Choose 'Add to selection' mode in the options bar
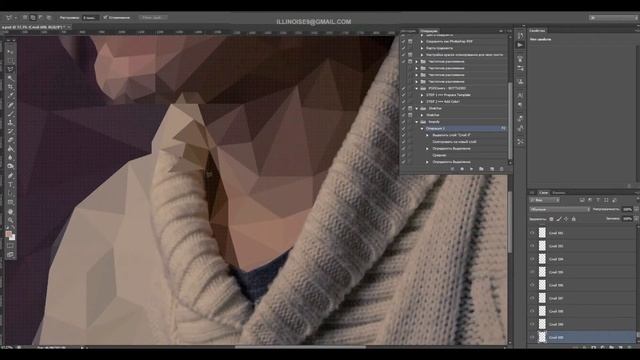This screenshot has height=360, width=640. pos(33,18)
